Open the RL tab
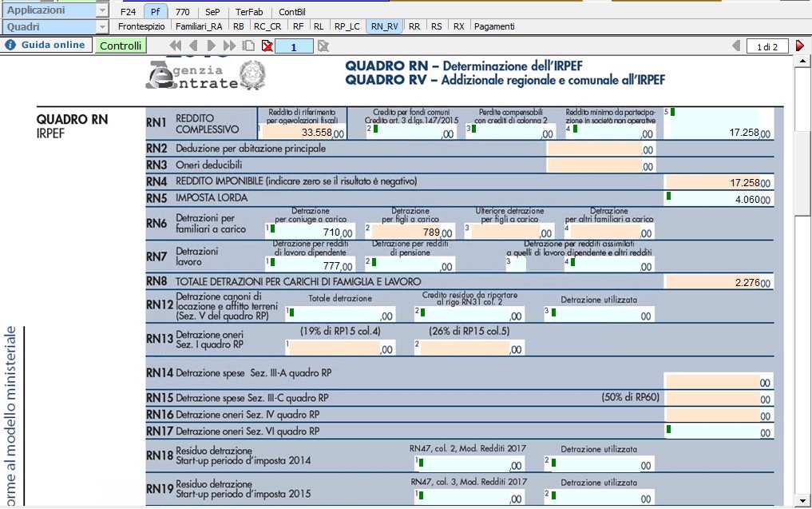The height and width of the screenshot is (509, 812). [319, 26]
